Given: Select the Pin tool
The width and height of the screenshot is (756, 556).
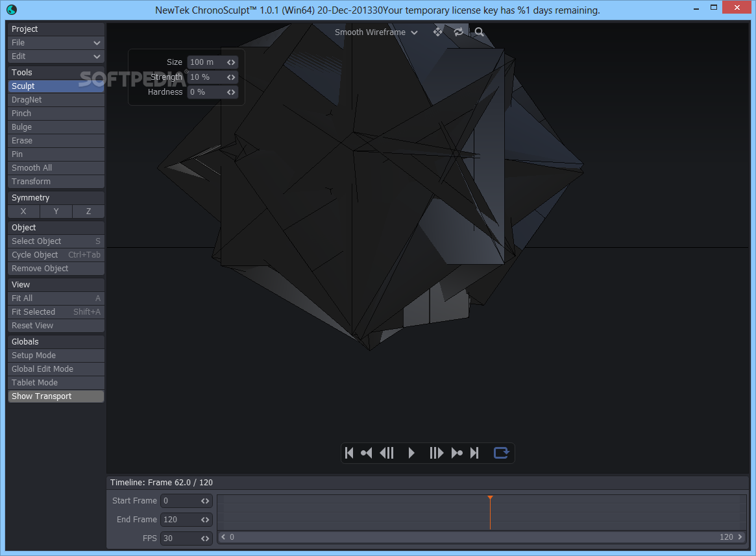Looking at the screenshot, I should pos(56,154).
